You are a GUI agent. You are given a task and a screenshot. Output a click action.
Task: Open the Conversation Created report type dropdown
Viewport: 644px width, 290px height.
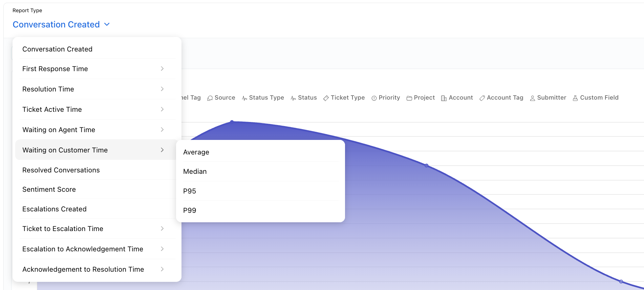(x=61, y=24)
